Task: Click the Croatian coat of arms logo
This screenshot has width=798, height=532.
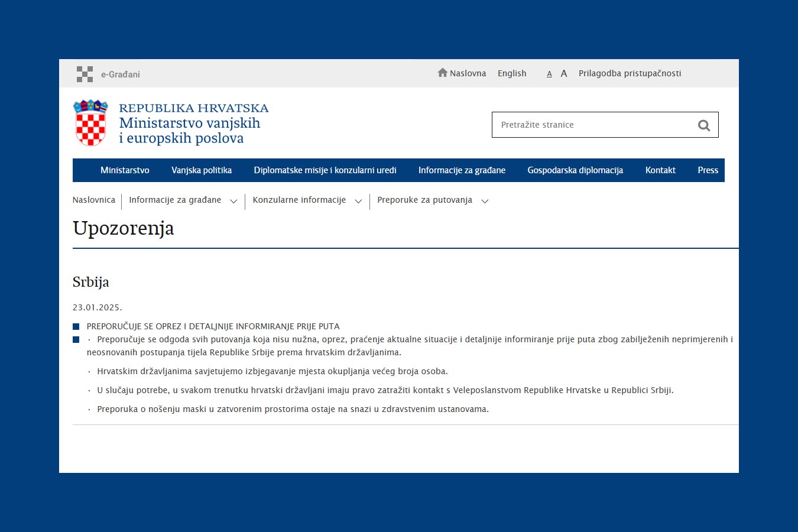Action: (x=90, y=123)
